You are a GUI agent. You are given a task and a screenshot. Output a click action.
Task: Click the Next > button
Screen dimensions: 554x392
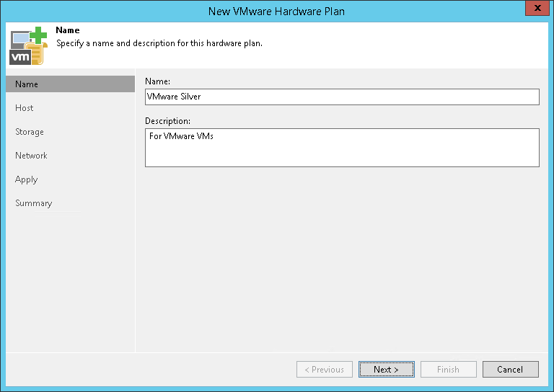point(386,369)
